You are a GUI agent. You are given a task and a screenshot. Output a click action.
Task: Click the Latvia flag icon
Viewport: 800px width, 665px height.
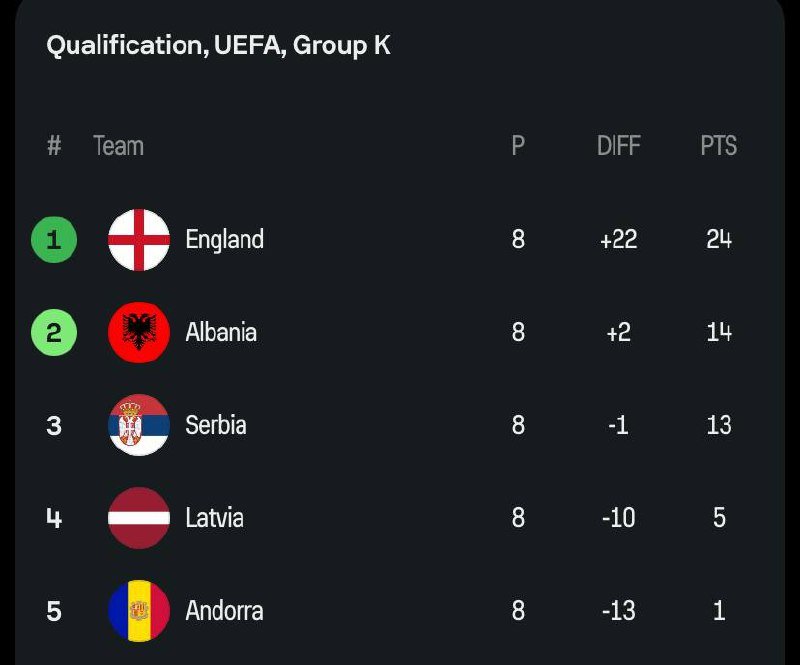click(x=139, y=518)
